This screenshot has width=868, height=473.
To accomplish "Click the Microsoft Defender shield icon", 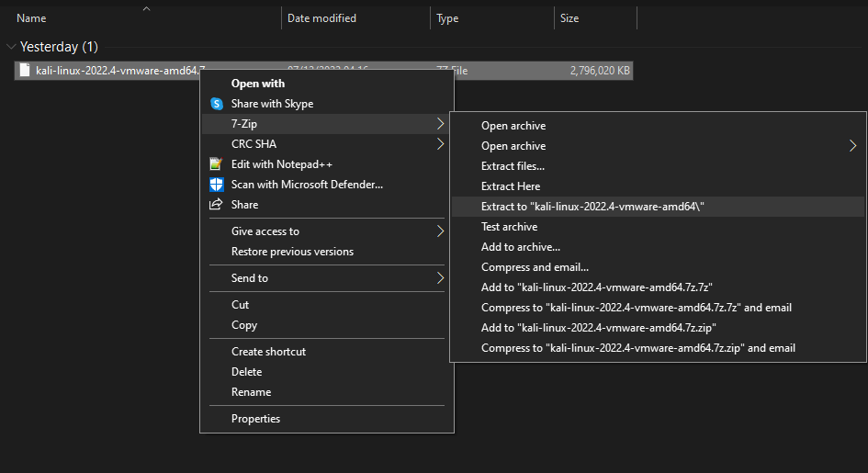I will (217, 185).
